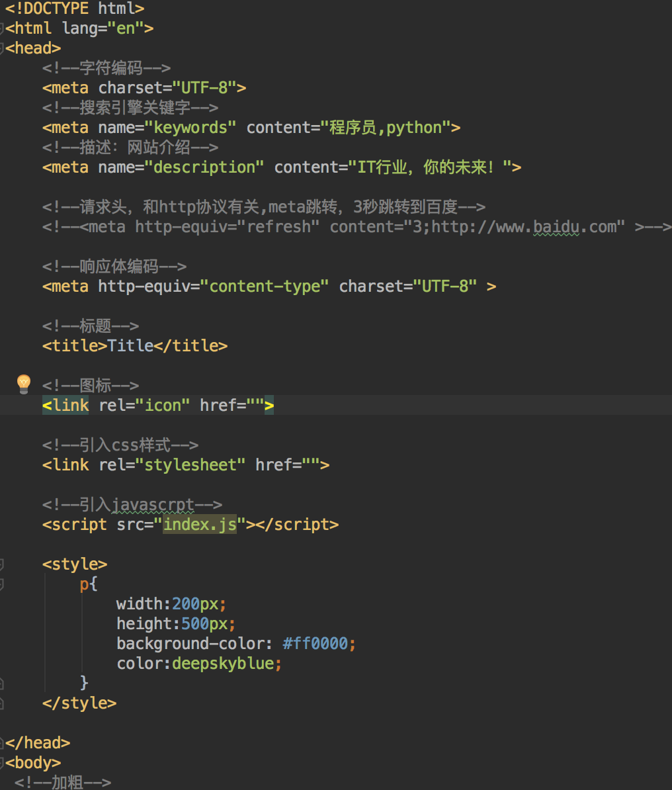Click the fold end marker beside </style>
Viewport: 672px width, 790px height.
tap(1, 703)
